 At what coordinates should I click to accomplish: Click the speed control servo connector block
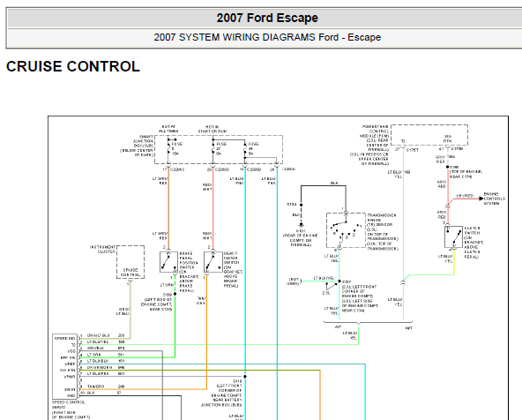click(x=65, y=367)
